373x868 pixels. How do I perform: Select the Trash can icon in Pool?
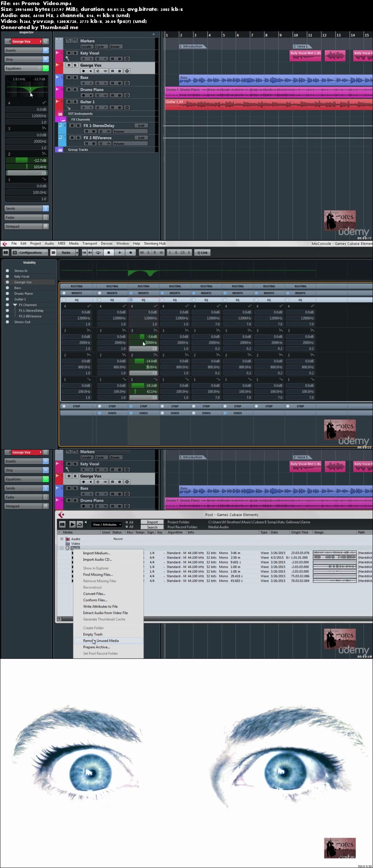[67, 548]
